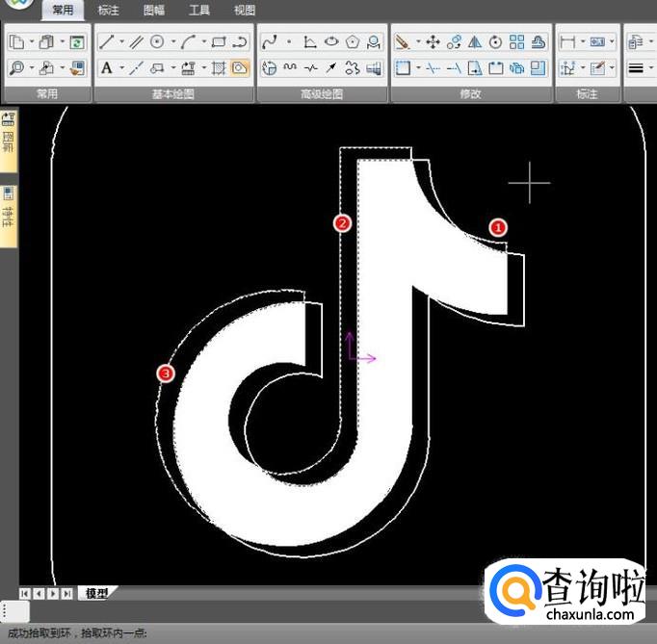Click the highlighted Fill tool icon
657x644 pixels.
(x=240, y=68)
